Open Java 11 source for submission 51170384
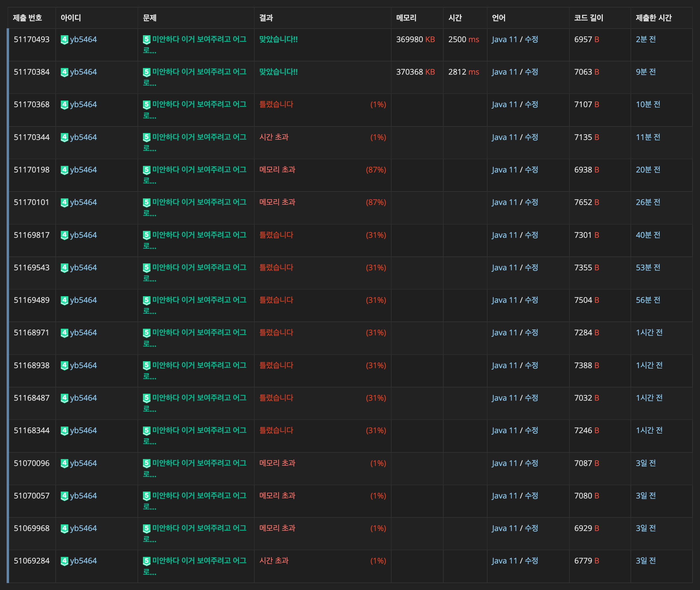The width and height of the screenshot is (700, 590). [x=504, y=72]
